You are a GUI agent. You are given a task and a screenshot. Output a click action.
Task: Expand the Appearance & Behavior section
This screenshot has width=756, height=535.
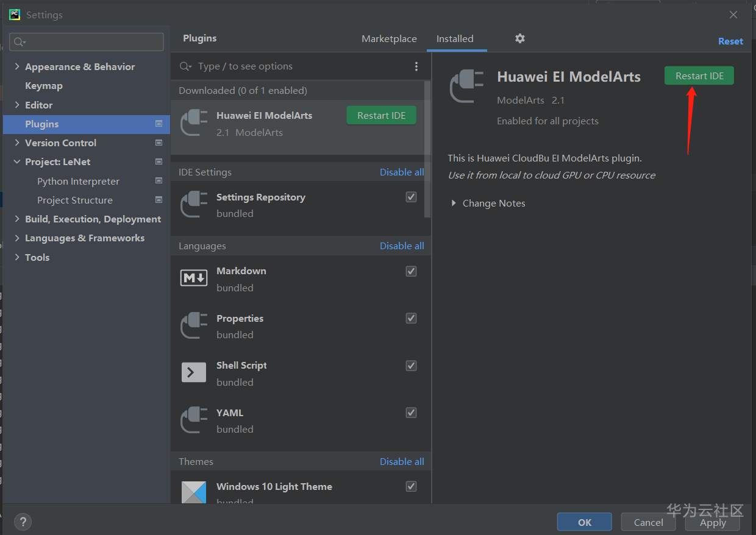[x=17, y=66]
